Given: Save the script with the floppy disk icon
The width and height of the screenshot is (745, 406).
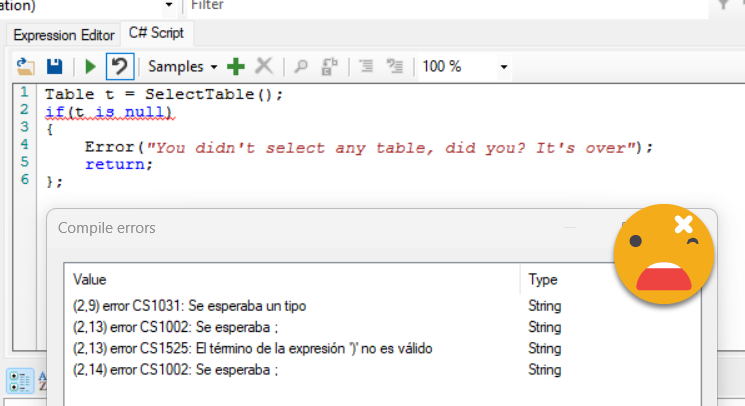Looking at the screenshot, I should click(55, 67).
